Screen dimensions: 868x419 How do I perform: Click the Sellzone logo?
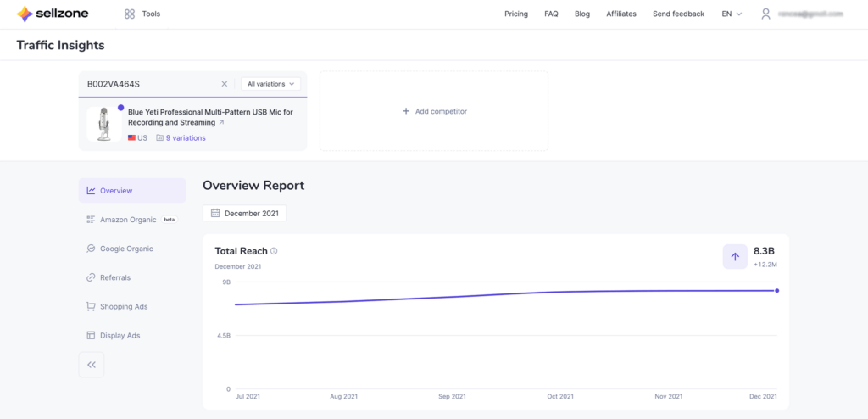(x=52, y=14)
